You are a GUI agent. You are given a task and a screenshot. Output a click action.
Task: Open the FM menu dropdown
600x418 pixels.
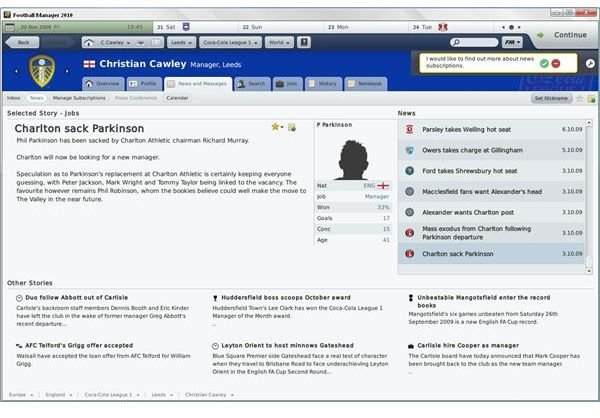pos(512,42)
